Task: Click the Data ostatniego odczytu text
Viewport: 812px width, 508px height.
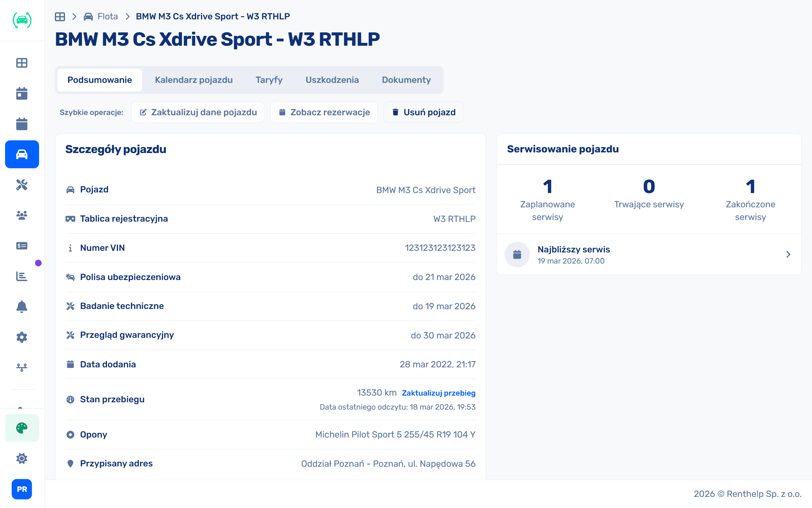Action: click(398, 407)
